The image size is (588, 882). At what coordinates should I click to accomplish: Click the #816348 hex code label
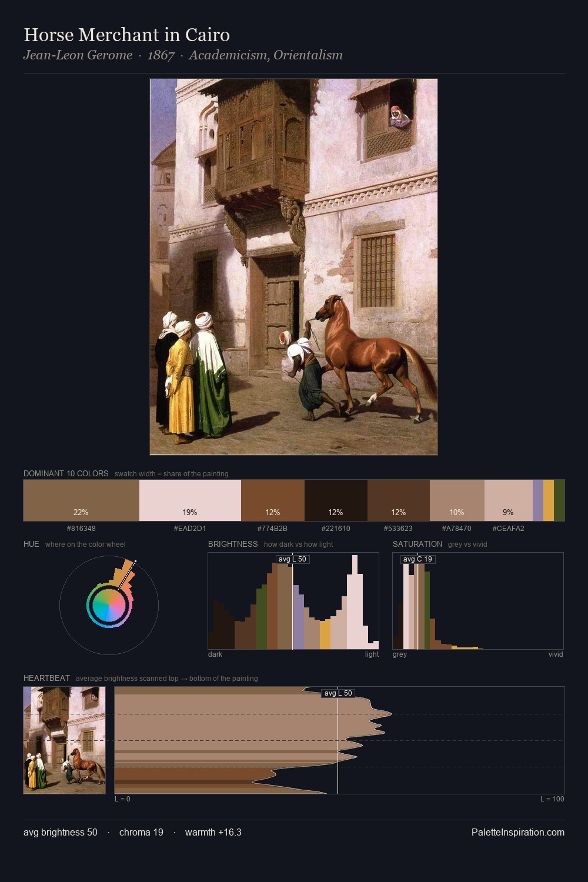(x=81, y=528)
